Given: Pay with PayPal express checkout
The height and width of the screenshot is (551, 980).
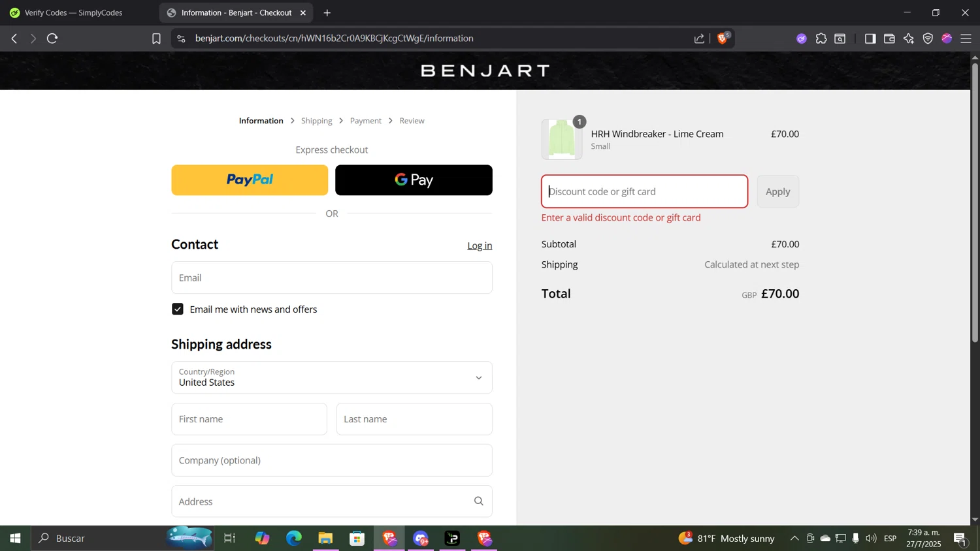Looking at the screenshot, I should click(250, 180).
